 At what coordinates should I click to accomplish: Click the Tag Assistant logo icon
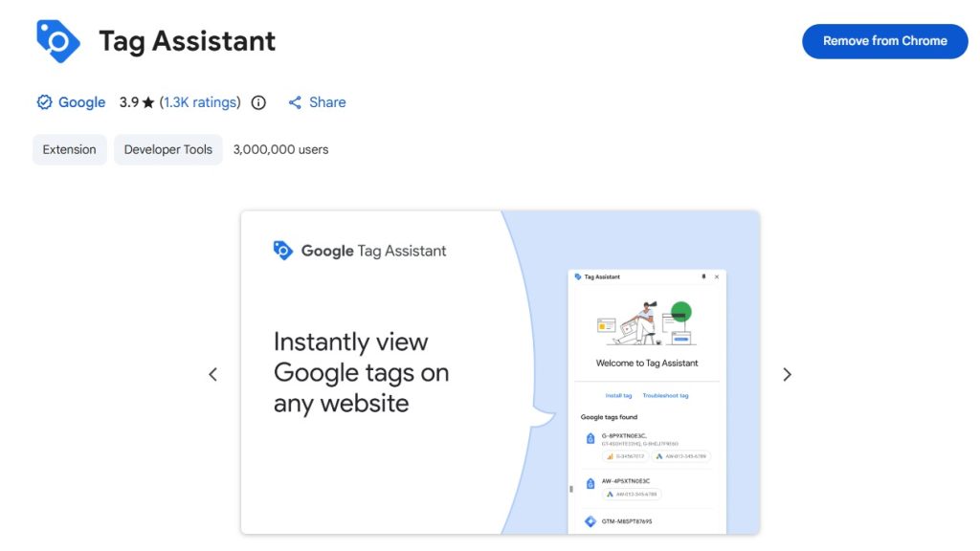click(x=58, y=40)
